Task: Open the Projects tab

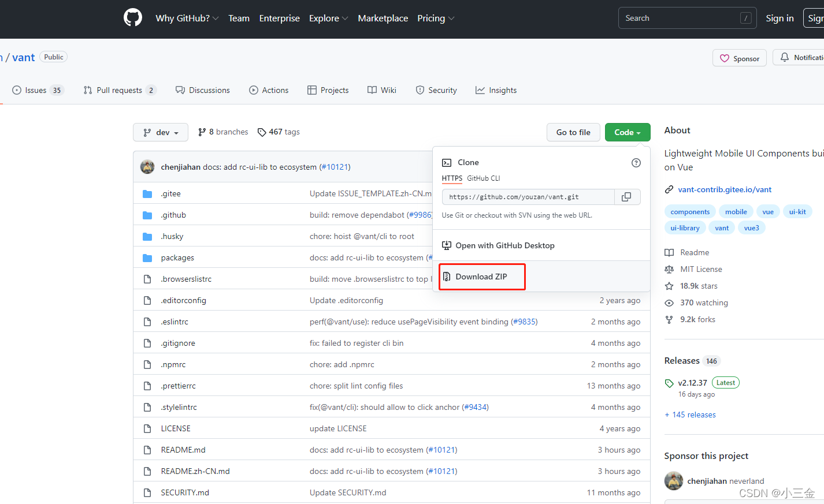Action: (328, 91)
